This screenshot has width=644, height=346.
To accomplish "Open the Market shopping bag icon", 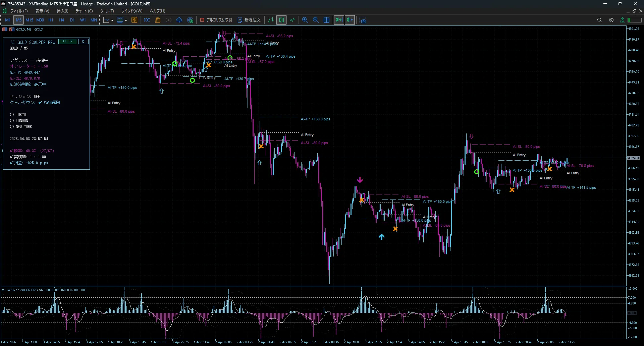I will (158, 20).
